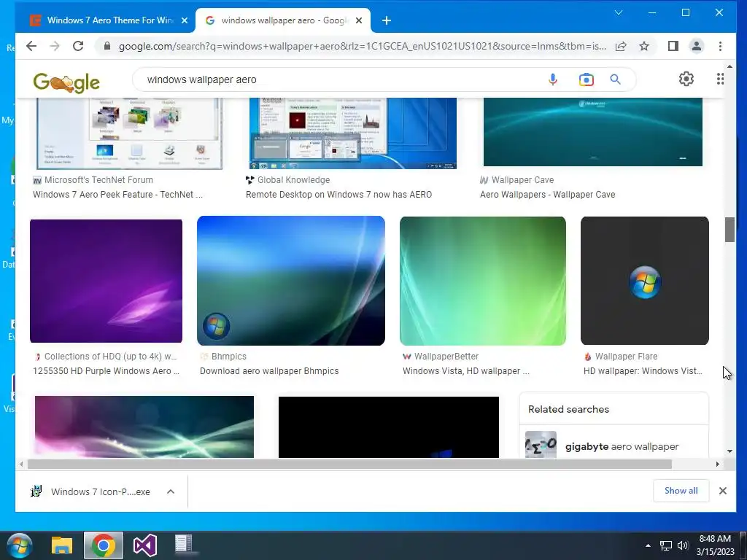Open the purple Windows Aero wallpaper image
This screenshot has width=747, height=560.
(106, 281)
